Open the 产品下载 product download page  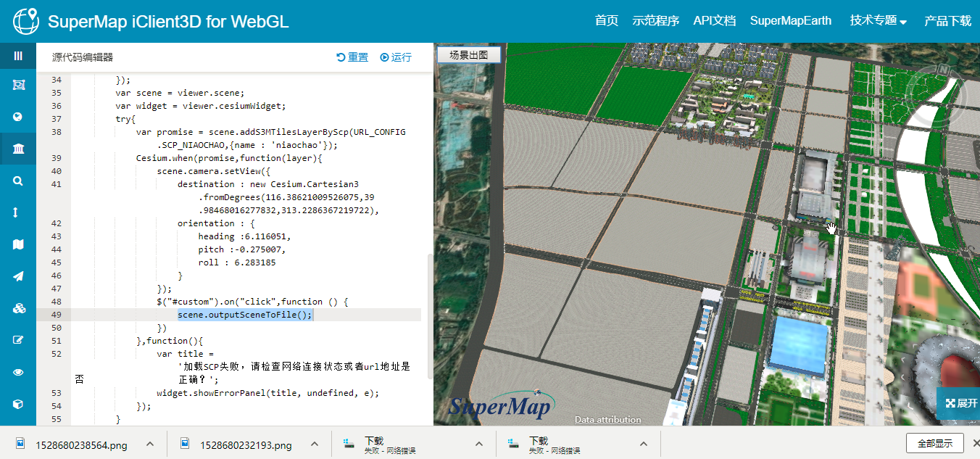(x=947, y=21)
